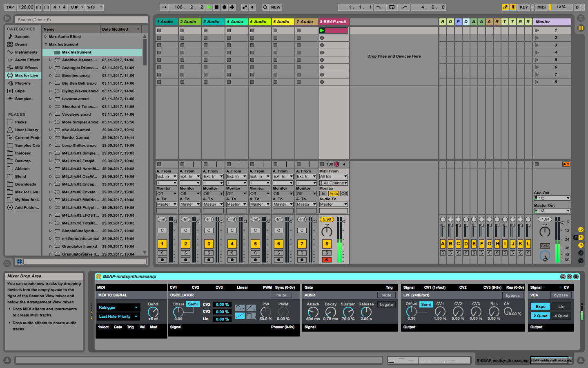Select the Drums browser category
Screen dimensions: 588x368
[x=21, y=45]
